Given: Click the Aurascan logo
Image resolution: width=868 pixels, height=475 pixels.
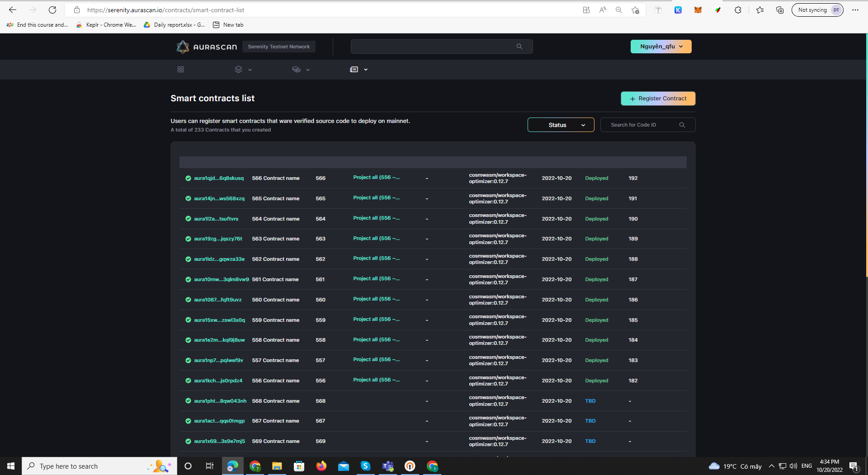Looking at the screenshot, I should point(206,47).
